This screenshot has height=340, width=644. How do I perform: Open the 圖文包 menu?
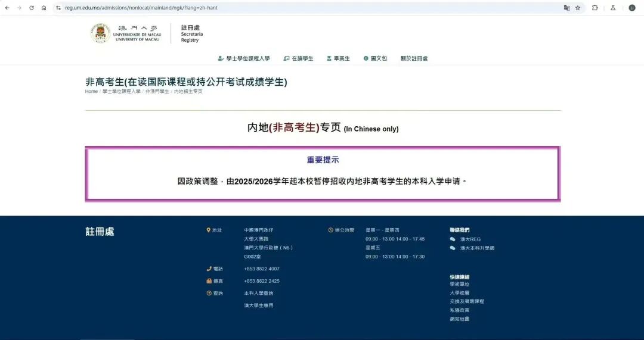click(376, 58)
